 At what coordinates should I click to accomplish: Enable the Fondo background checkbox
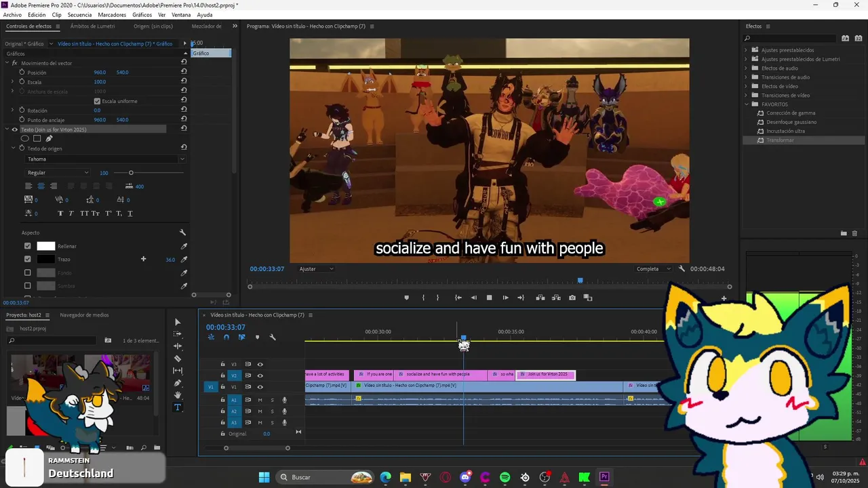28,272
